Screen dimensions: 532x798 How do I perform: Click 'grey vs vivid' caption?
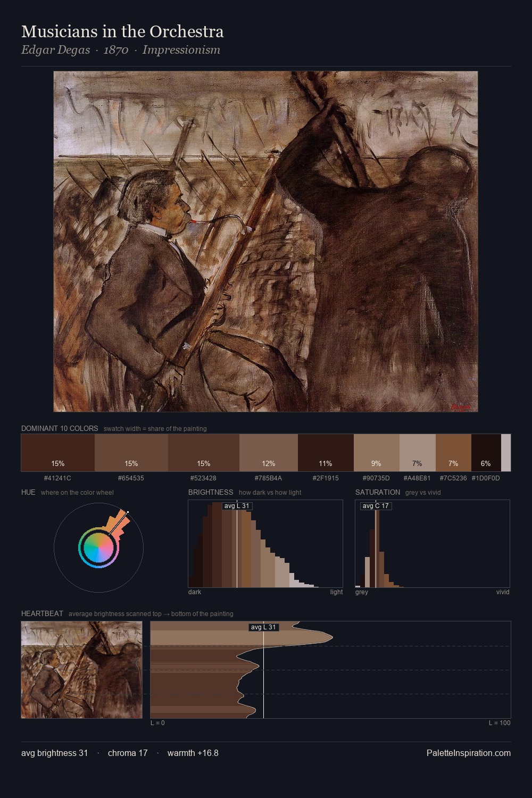tap(423, 492)
